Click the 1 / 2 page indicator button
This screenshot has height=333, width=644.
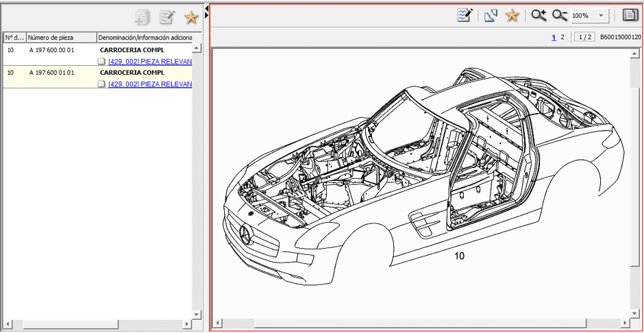tap(584, 37)
